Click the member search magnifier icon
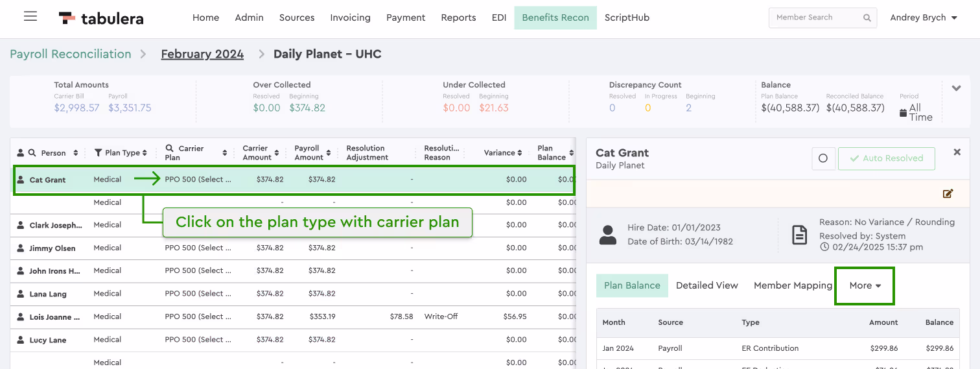 (x=867, y=18)
